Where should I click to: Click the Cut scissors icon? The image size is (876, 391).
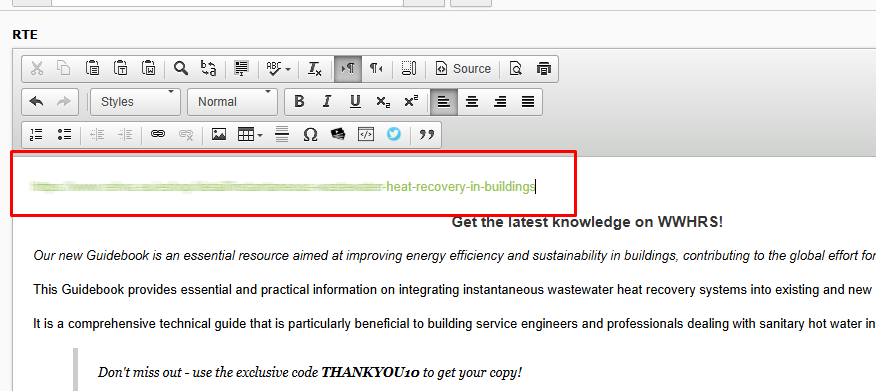[x=37, y=69]
